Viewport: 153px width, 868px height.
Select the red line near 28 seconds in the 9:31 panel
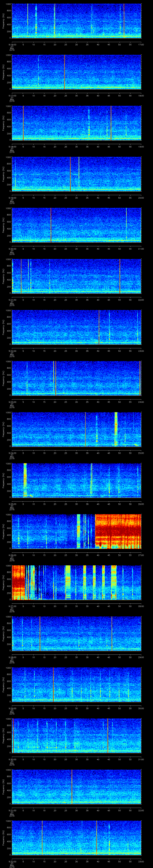coord(72,786)
